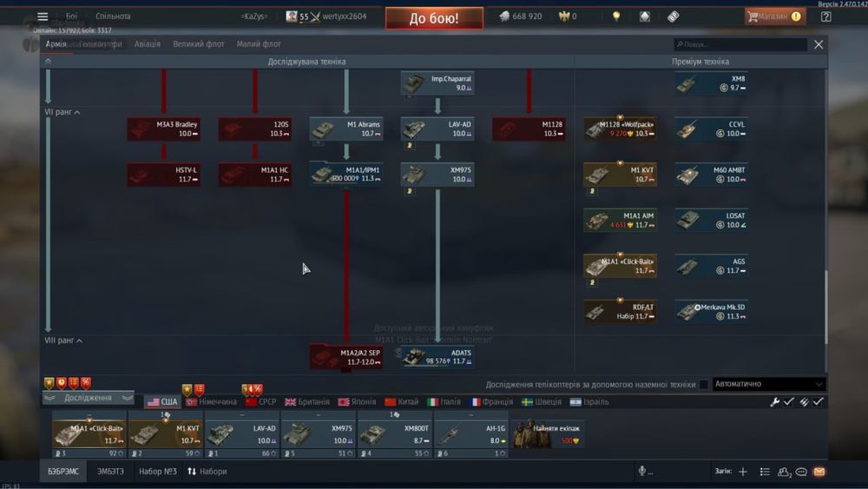Click Найняти екіпаж hire crew slot
The image size is (868, 489).
click(547, 434)
